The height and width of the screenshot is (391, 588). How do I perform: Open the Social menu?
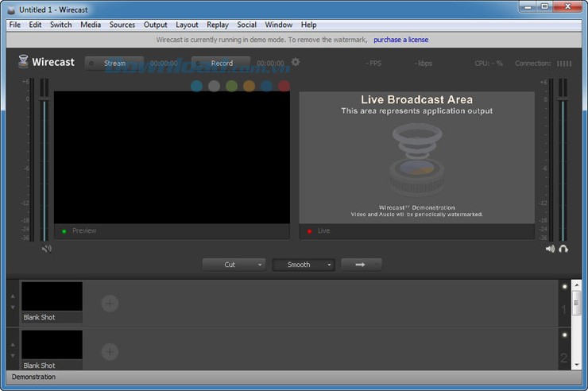(x=247, y=25)
